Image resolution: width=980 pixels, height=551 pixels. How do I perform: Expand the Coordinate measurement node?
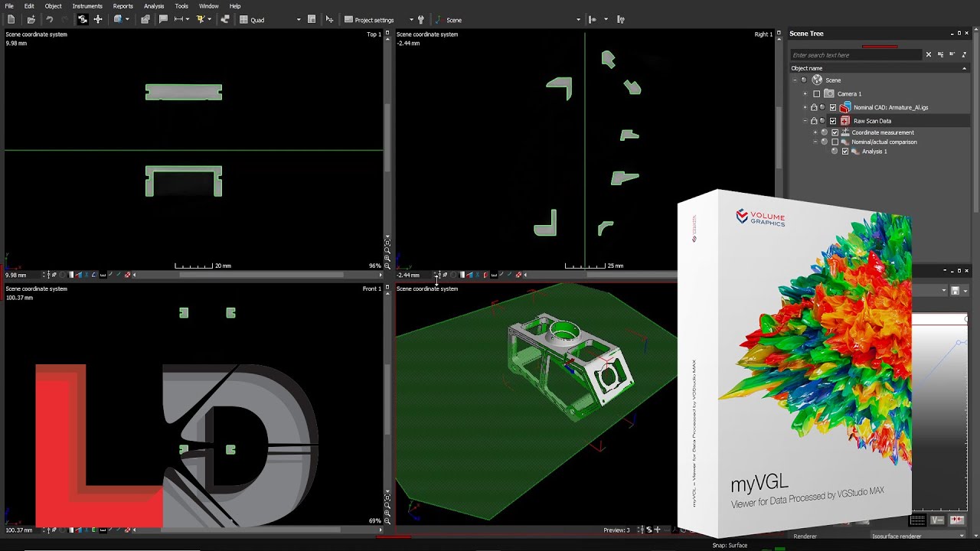tap(815, 132)
